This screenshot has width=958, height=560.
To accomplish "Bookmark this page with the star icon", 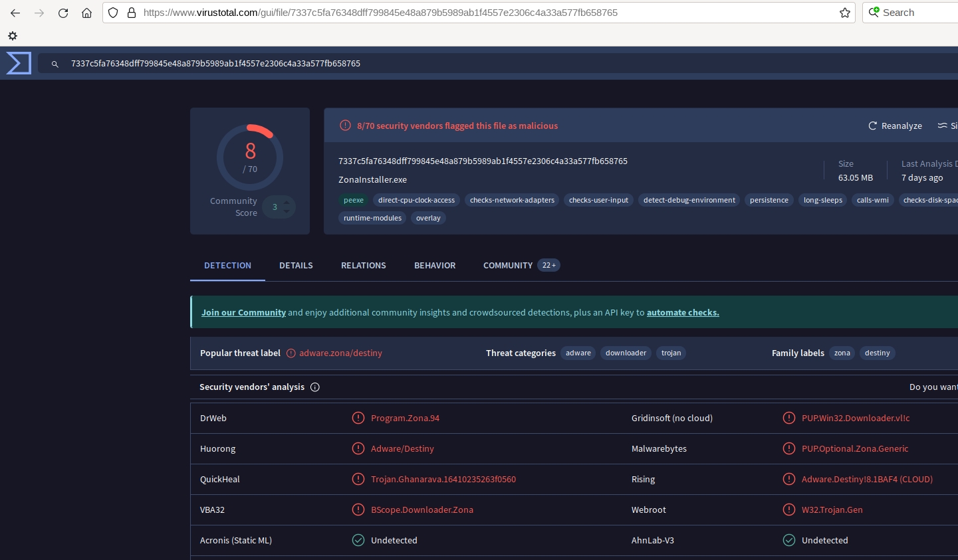I will pyautogui.click(x=845, y=13).
